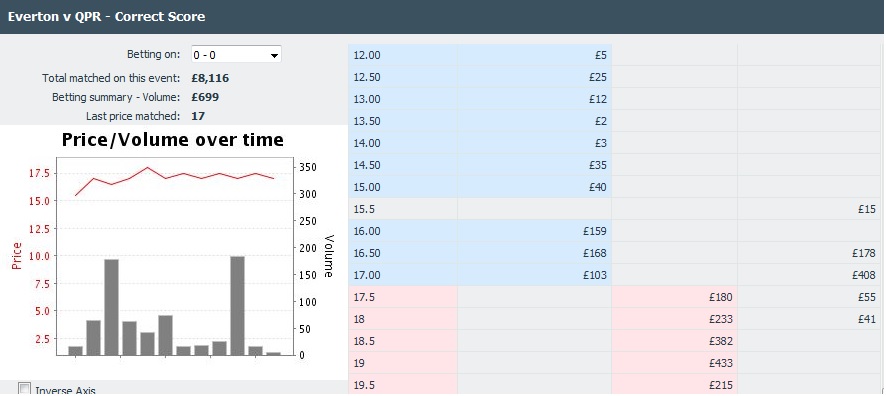The image size is (886, 396).
Task: Click the Everton v QPR - Correct Score title
Action: pos(106,16)
